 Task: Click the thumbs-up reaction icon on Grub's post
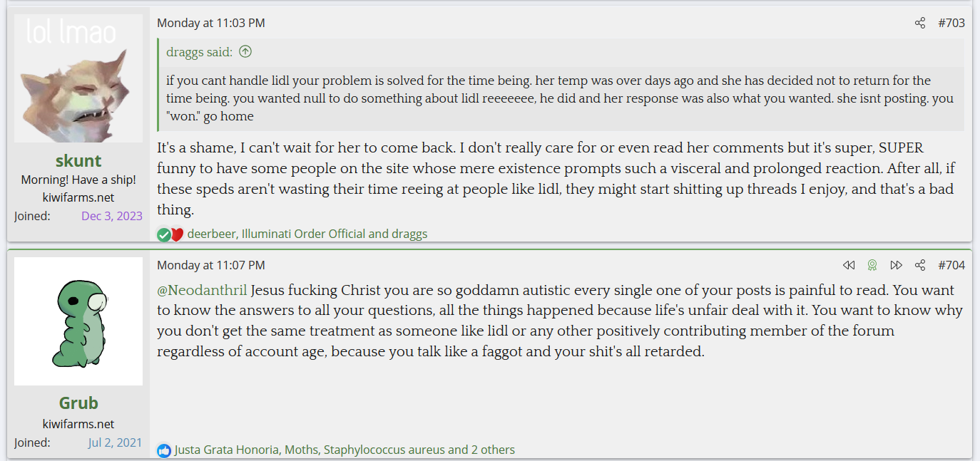coord(164,450)
